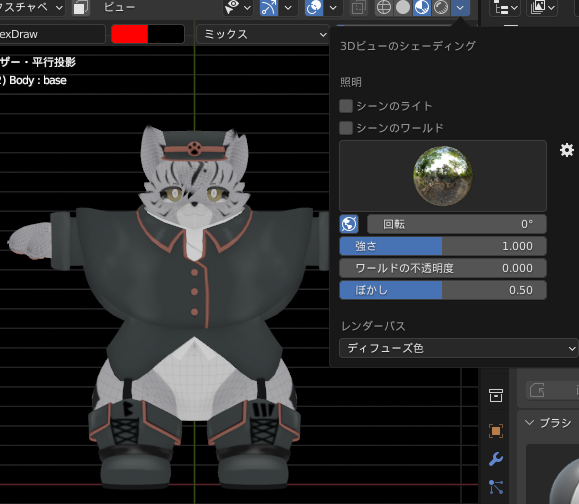Collapse the shading options popover arrow
The image size is (579, 504).
pos(460,7)
